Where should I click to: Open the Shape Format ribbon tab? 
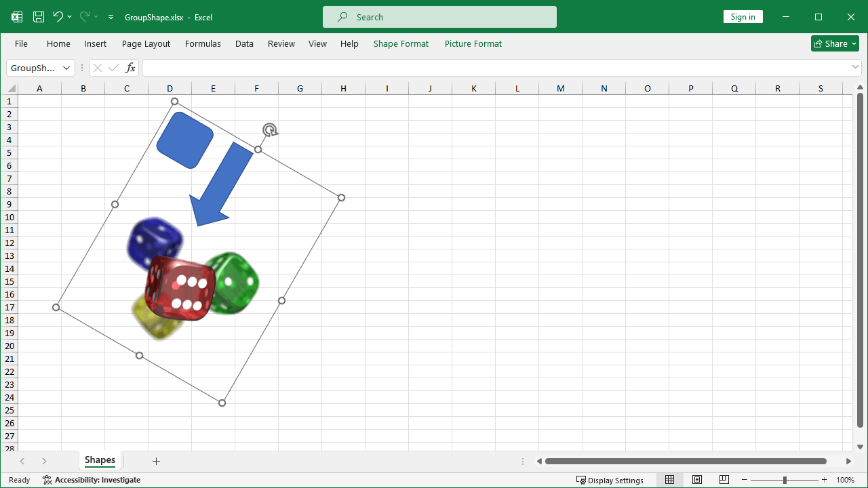(401, 43)
